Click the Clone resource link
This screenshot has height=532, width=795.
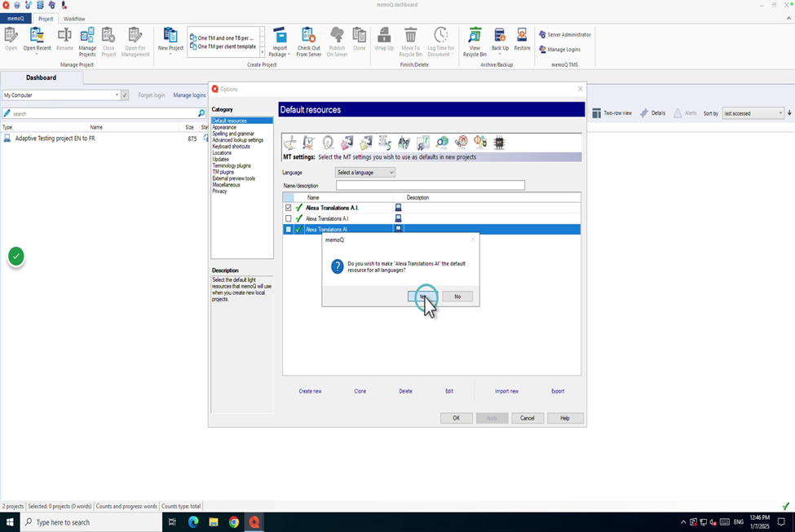(360, 391)
